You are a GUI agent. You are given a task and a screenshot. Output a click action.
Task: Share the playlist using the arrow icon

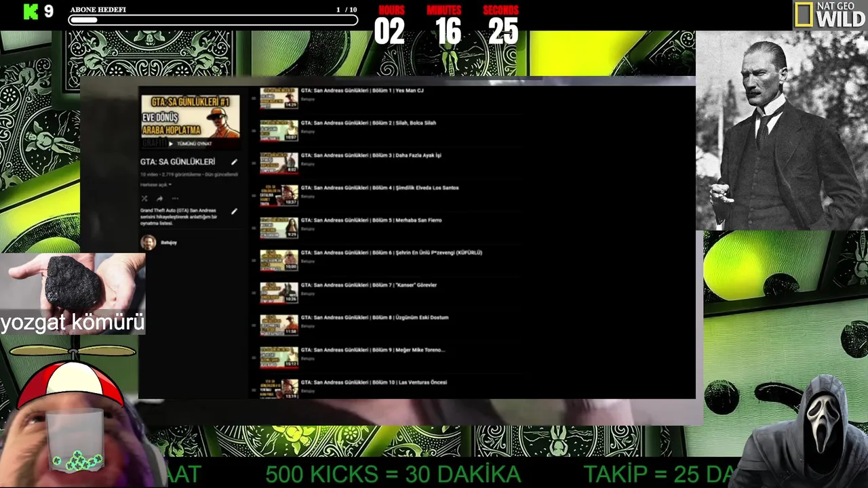click(x=159, y=199)
